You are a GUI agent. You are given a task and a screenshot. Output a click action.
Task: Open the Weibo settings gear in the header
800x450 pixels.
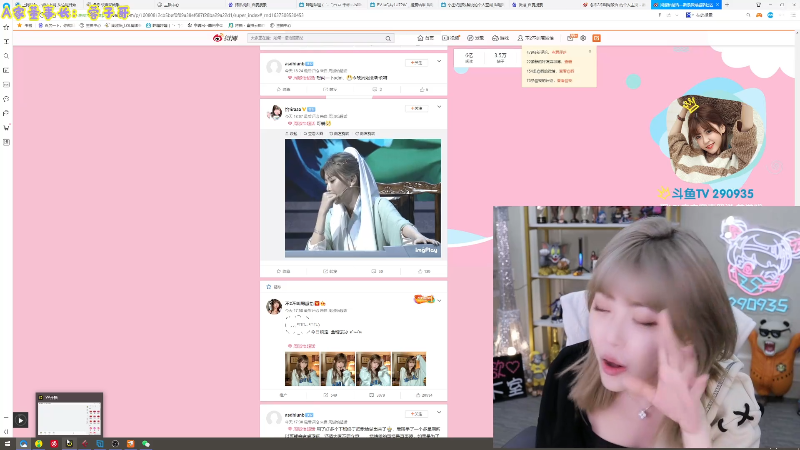pyautogui.click(x=583, y=38)
